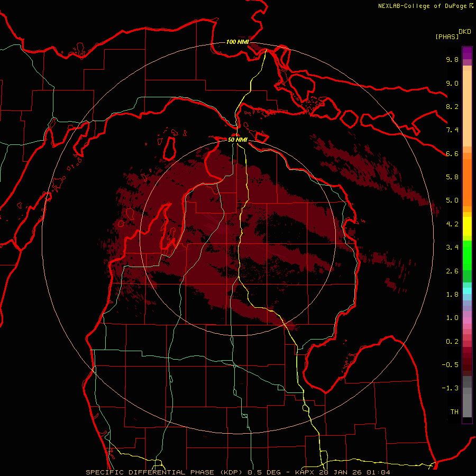Click the 01:04 timestamp in the caption
The image size is (476, 476).
[378, 472]
